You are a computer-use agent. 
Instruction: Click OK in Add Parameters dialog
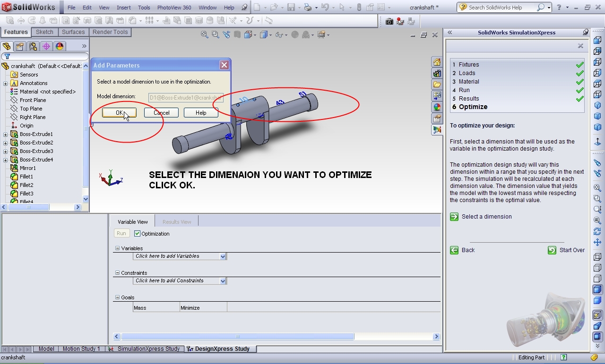coord(119,113)
